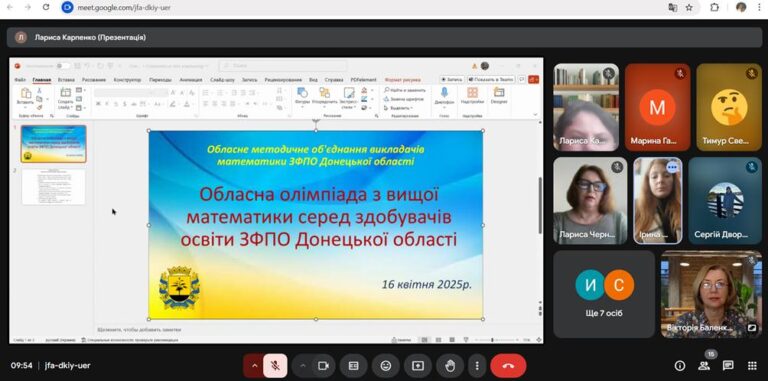Open more options three-dot menu
Screen dimensions: 768x381
(x=477, y=366)
